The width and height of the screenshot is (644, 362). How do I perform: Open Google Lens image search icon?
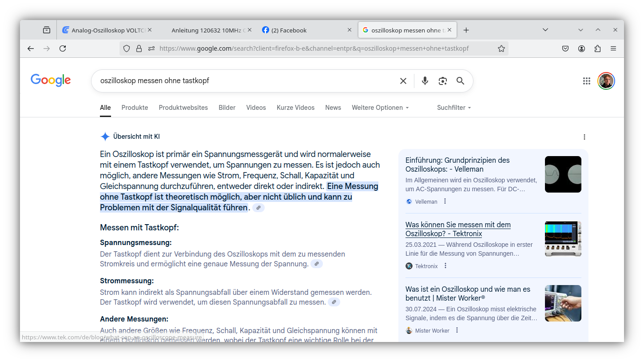(x=442, y=81)
